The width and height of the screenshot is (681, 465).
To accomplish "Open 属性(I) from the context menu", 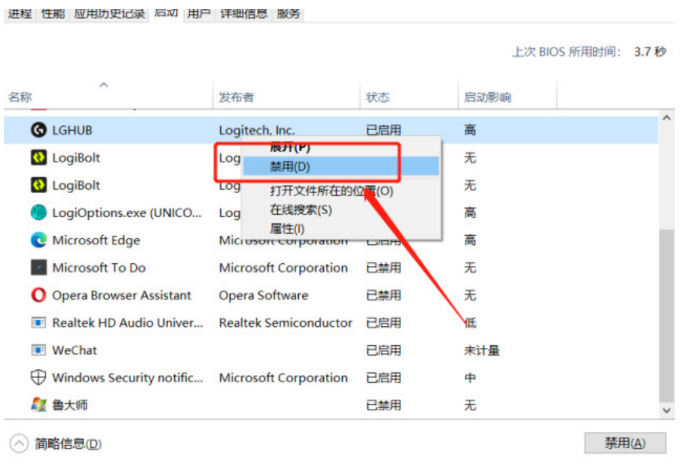I will pyautogui.click(x=289, y=228).
